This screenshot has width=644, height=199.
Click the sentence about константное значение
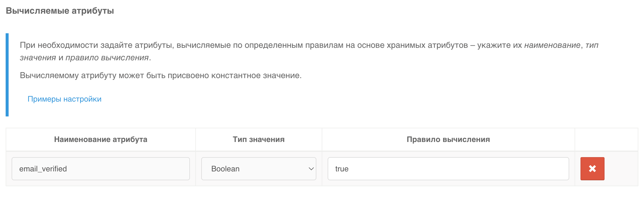point(161,75)
